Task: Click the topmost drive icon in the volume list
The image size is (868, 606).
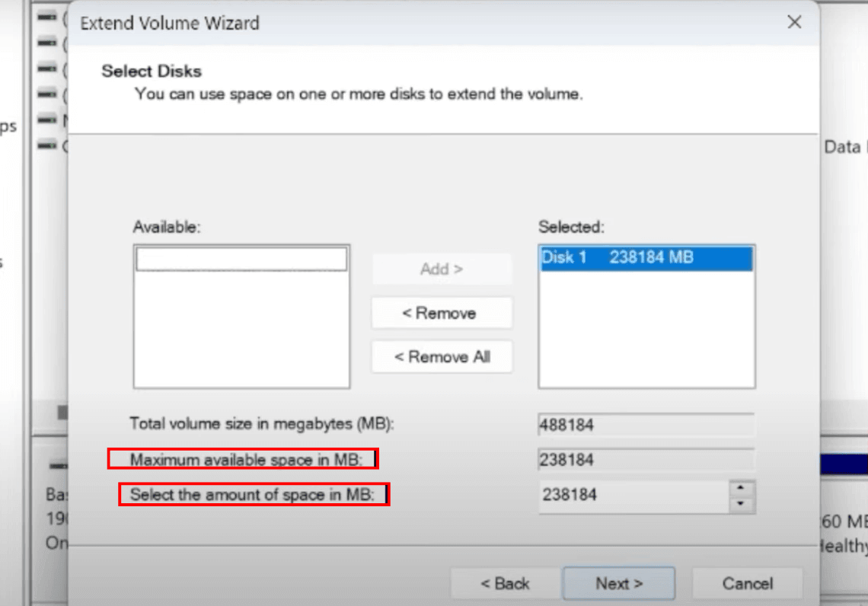Action: coord(47,17)
